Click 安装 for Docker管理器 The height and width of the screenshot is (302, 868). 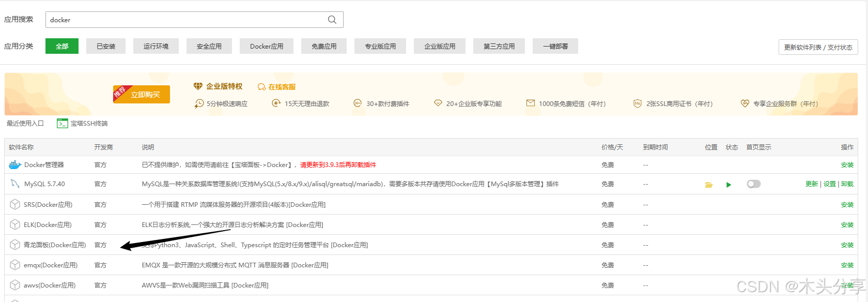click(847, 165)
